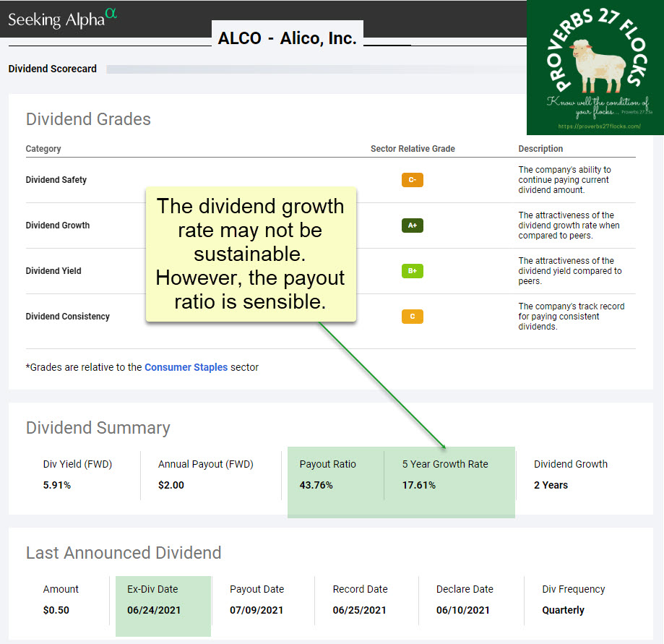Viewport: 664px width, 644px height.
Task: Click the Sector Relative Grade column header
Action: click(x=413, y=149)
